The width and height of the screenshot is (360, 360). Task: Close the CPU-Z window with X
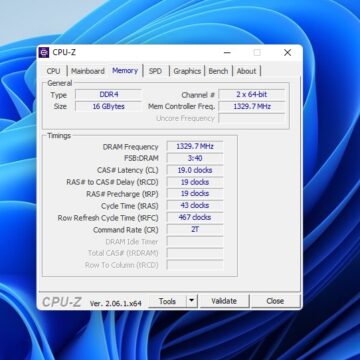(287, 53)
